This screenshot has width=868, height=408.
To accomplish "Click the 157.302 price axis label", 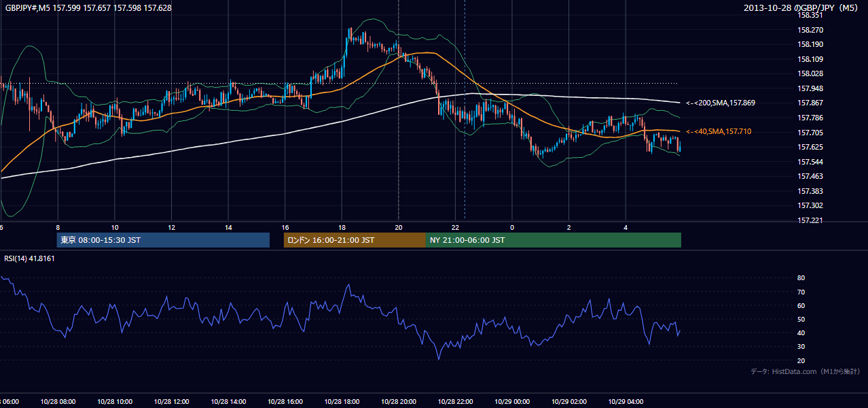I will tap(810, 205).
